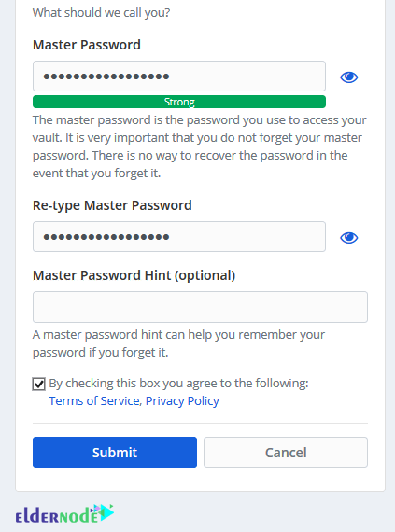The image size is (395, 532).
Task: Click into the Master Password field
Action: (179, 77)
